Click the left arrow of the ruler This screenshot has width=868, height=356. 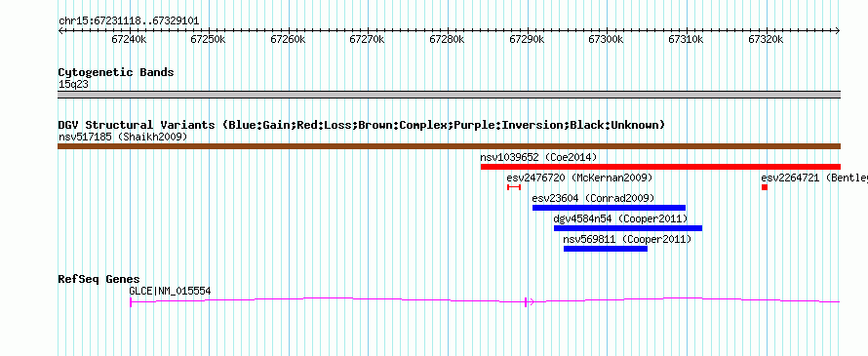click(x=60, y=31)
